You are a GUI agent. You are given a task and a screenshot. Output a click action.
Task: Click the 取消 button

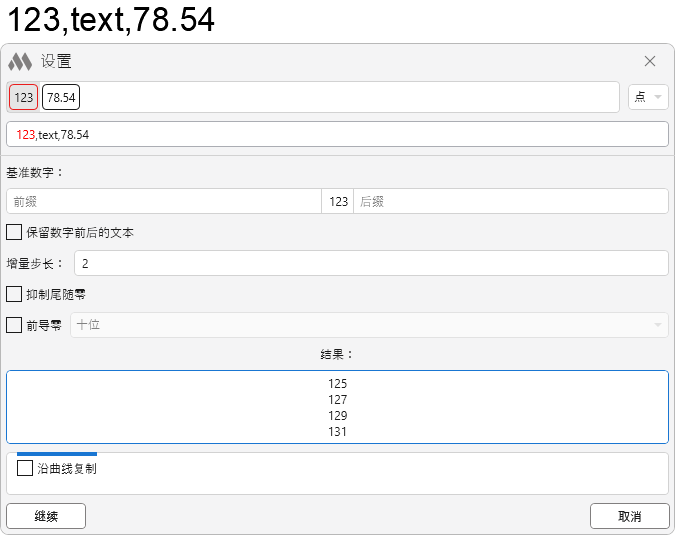click(x=629, y=516)
